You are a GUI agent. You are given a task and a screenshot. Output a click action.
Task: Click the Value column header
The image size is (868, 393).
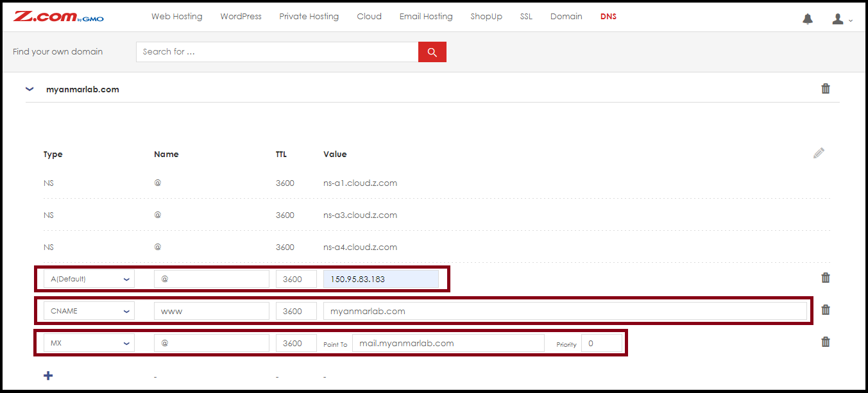click(x=335, y=154)
